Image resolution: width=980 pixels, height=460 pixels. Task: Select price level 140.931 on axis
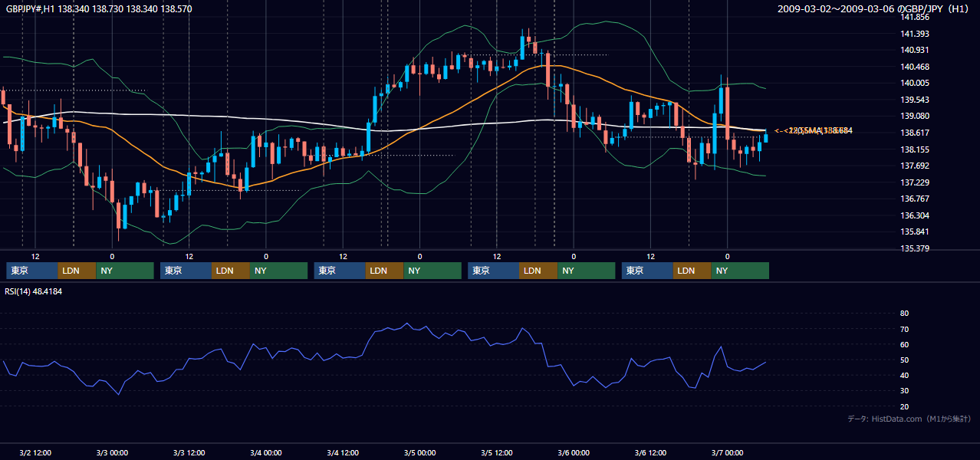point(916,50)
